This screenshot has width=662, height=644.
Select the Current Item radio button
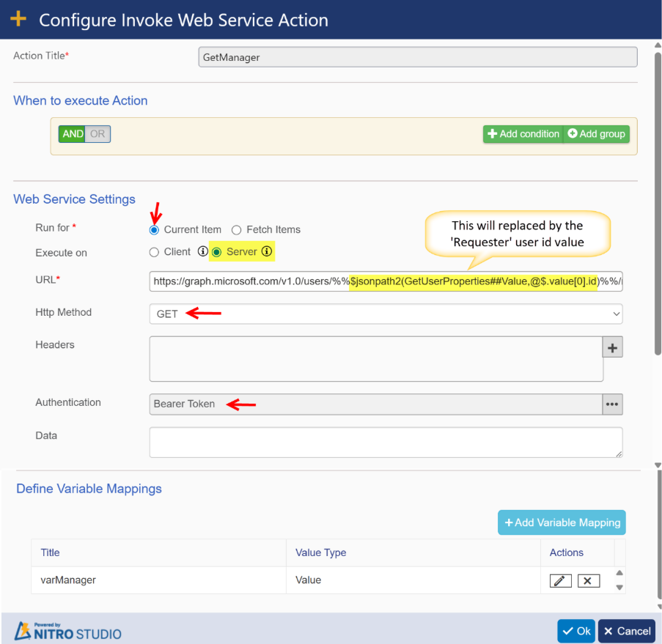click(154, 230)
